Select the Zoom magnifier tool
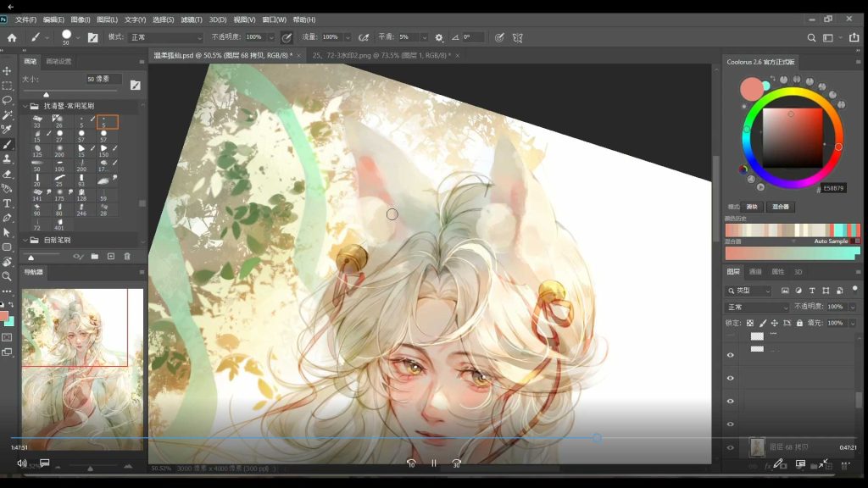This screenshot has width=868, height=488. tap(7, 276)
